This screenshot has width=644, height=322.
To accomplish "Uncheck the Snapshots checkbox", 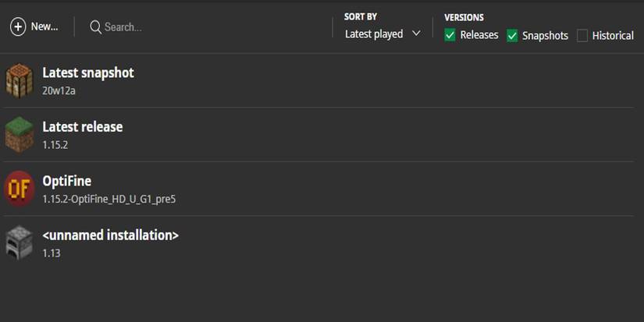I will 512,35.
